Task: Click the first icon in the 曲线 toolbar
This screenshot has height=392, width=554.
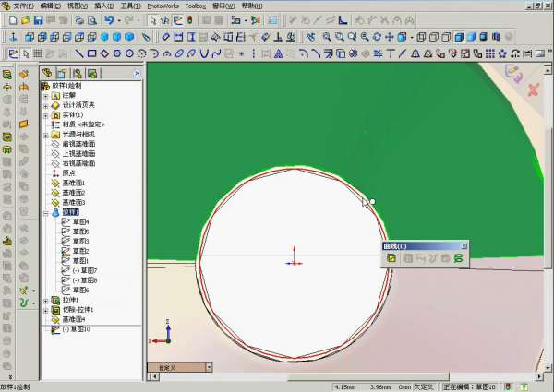Action: tap(392, 259)
